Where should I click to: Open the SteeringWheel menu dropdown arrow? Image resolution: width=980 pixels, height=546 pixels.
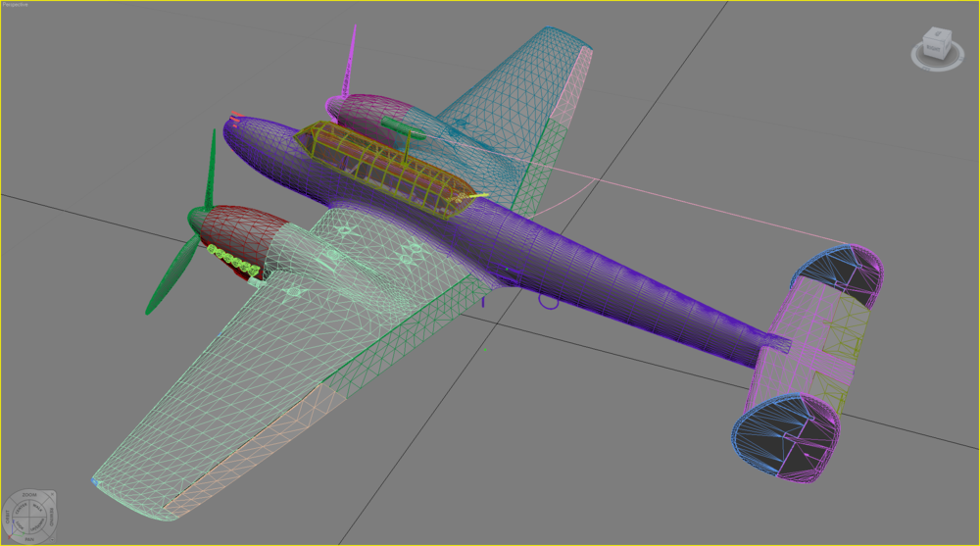(52, 540)
